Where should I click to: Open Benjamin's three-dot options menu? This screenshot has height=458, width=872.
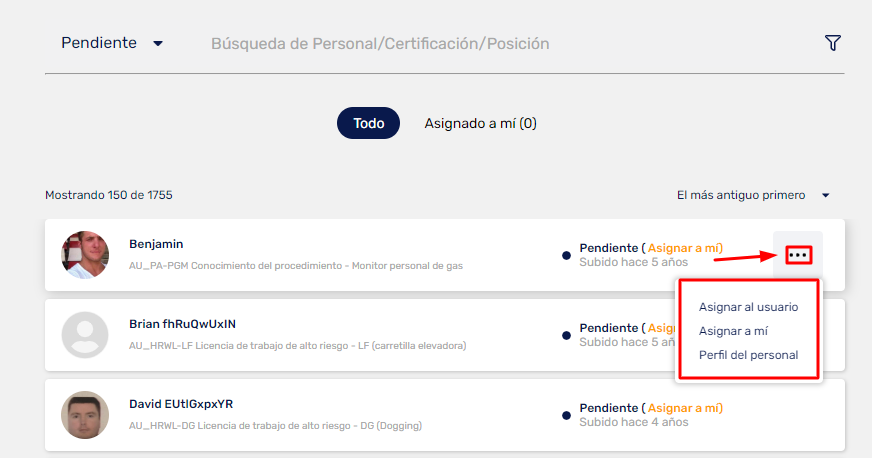pos(798,255)
